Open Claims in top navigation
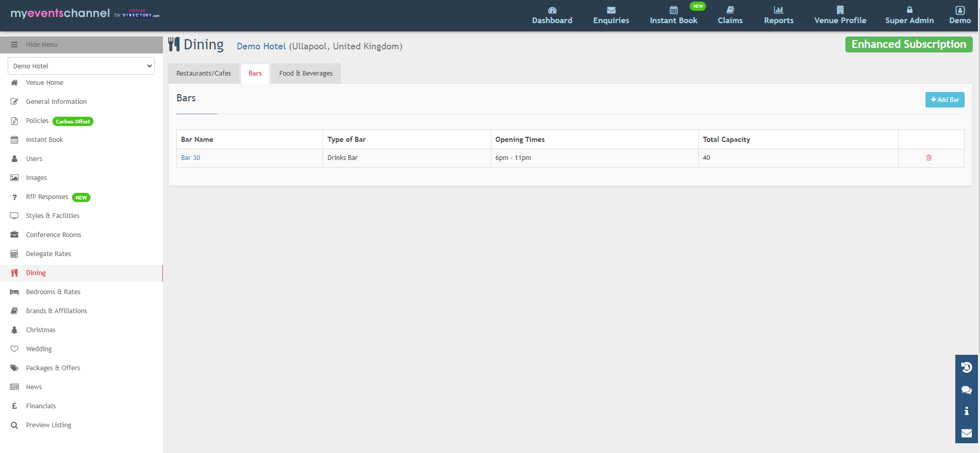Screen dimensions: 980x453 click(x=730, y=15)
